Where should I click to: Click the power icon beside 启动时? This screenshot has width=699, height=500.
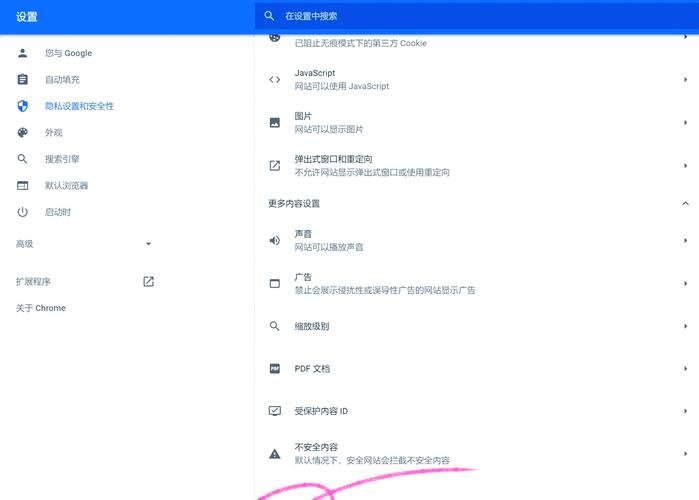22,212
